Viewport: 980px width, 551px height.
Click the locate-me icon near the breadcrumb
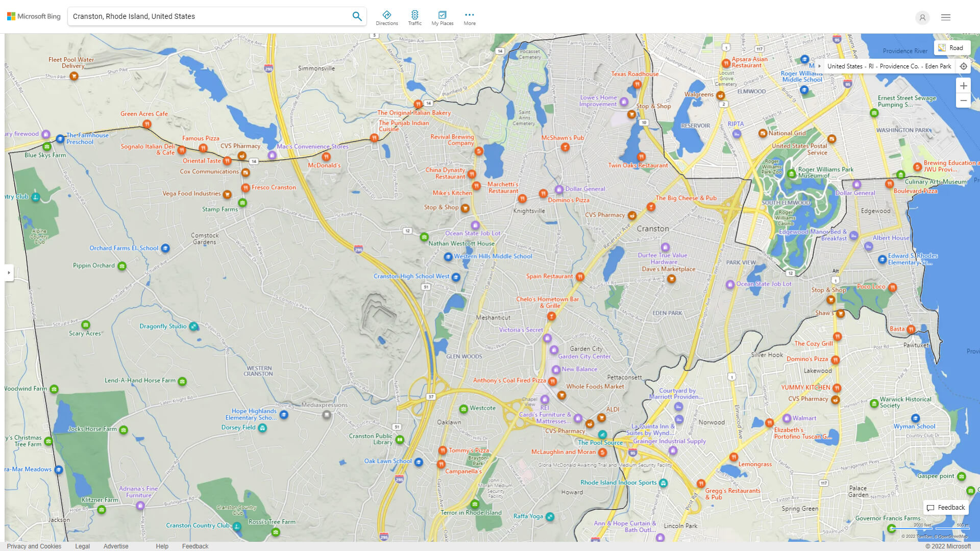(964, 66)
